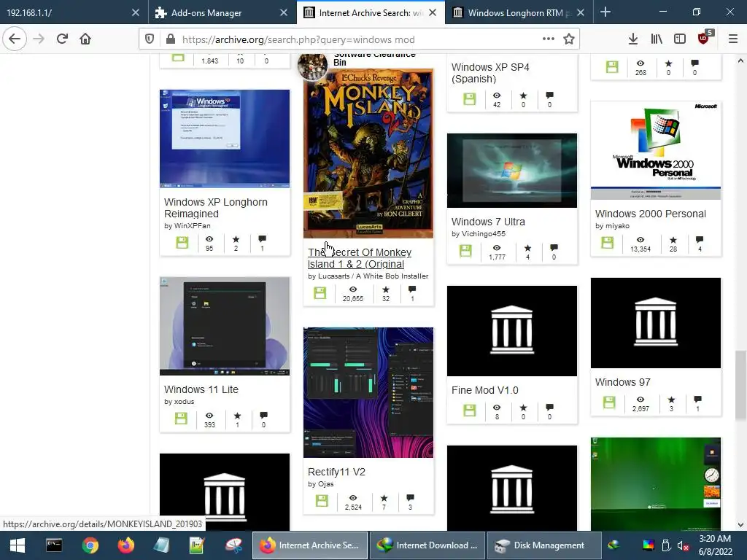Open the Firefox downloads panel

point(633,39)
